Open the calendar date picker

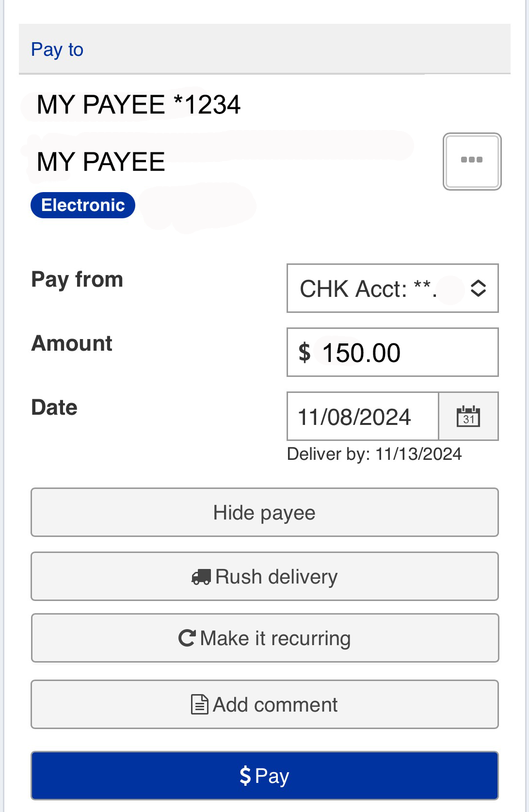tap(468, 416)
